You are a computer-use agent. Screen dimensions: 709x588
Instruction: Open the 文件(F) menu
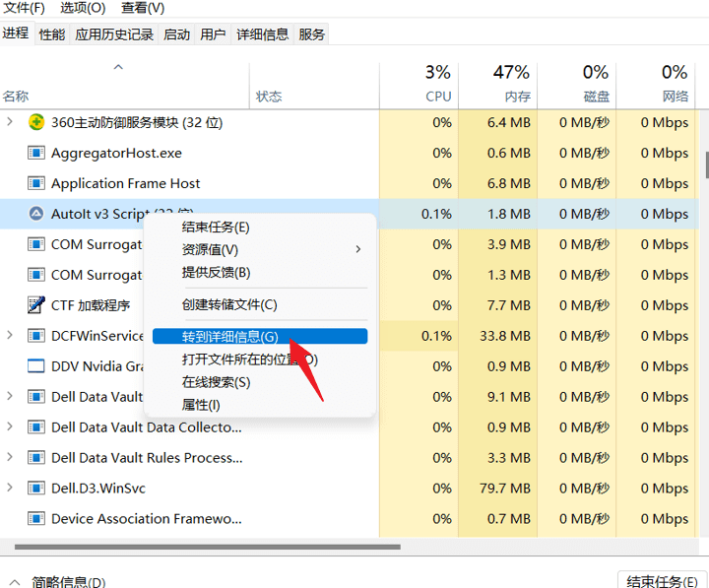pyautogui.click(x=24, y=8)
